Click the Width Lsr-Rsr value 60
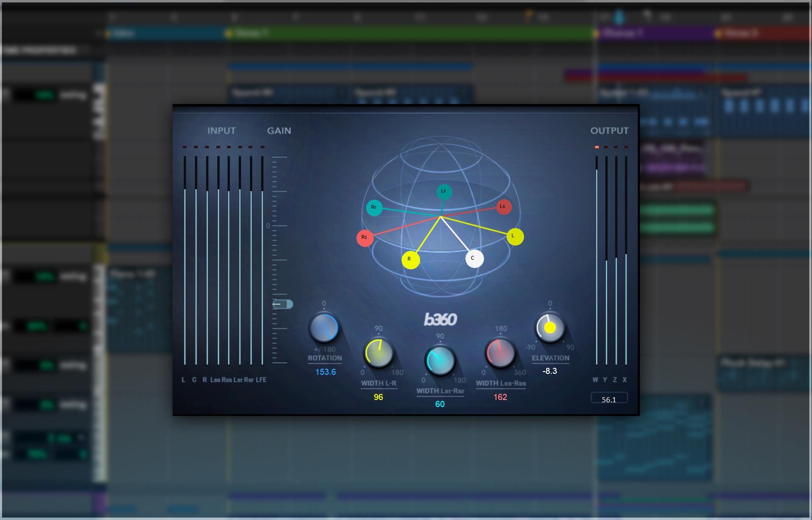Viewport: 812px width, 520px height. (x=440, y=404)
